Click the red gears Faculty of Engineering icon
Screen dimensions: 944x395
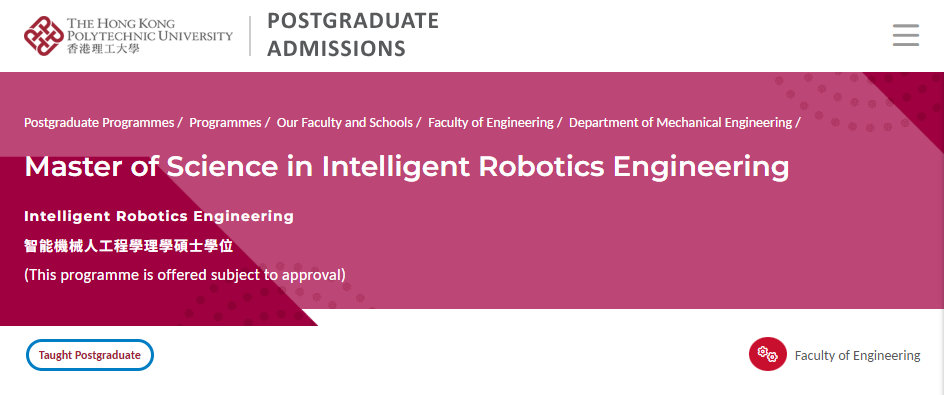(768, 355)
